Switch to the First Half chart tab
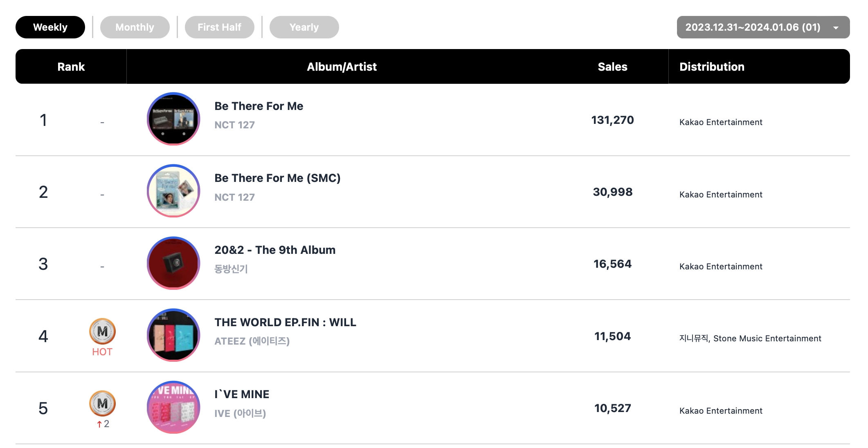The image size is (868, 448). (219, 27)
